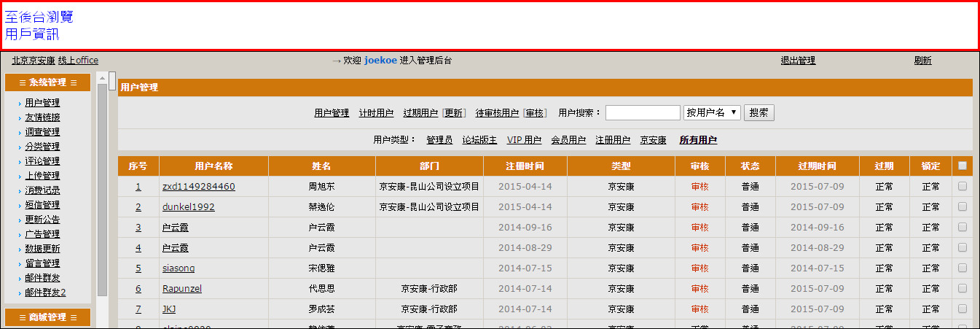
Task: Click the 搜索 search button
Action: 758,112
